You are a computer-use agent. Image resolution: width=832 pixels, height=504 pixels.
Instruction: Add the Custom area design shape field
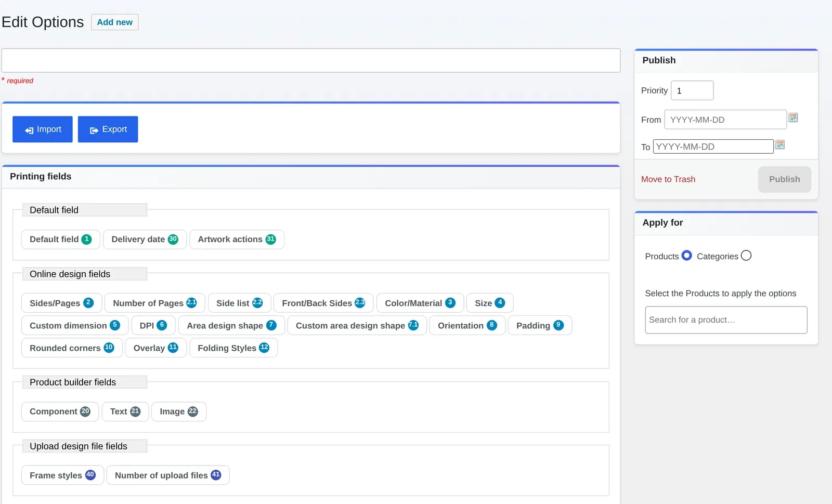[x=357, y=326]
